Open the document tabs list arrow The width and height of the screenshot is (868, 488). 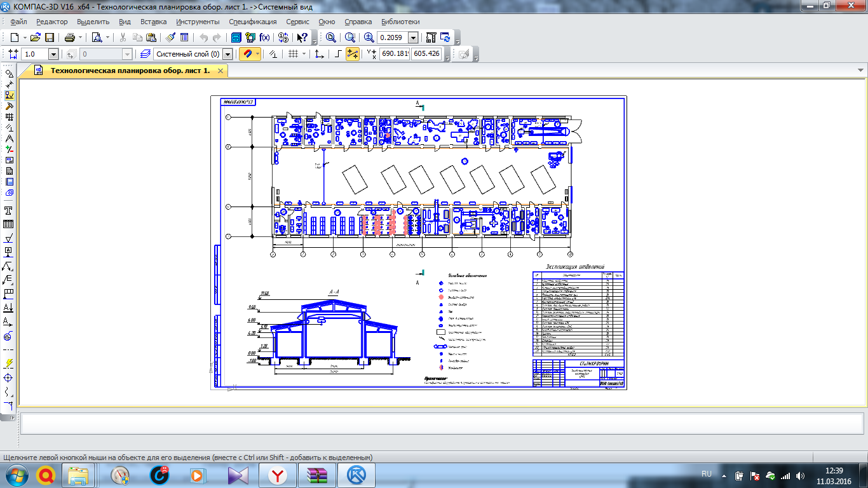[861, 71]
